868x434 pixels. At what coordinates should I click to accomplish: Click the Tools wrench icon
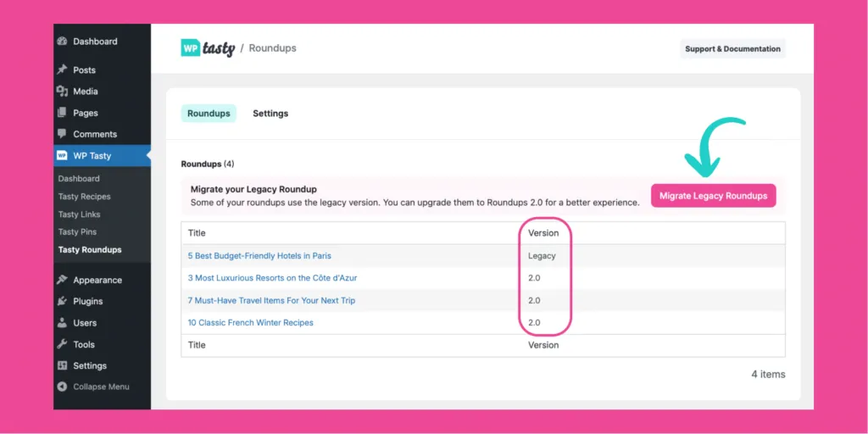click(x=62, y=344)
